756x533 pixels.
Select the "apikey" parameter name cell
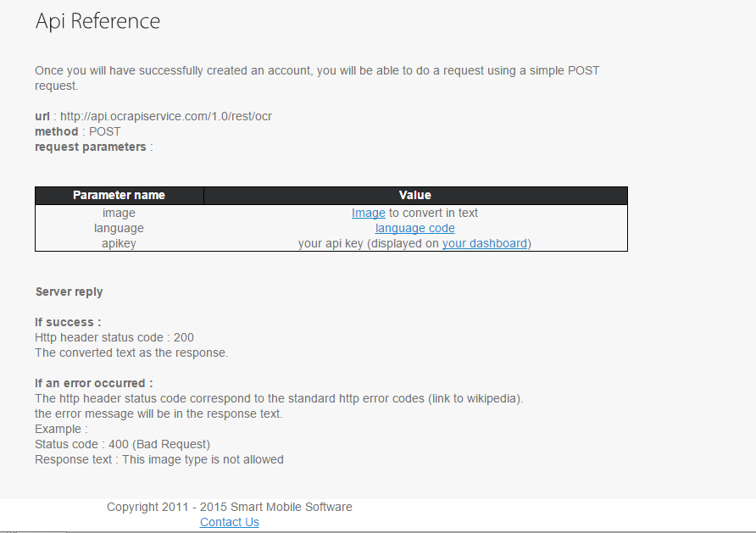click(x=119, y=244)
